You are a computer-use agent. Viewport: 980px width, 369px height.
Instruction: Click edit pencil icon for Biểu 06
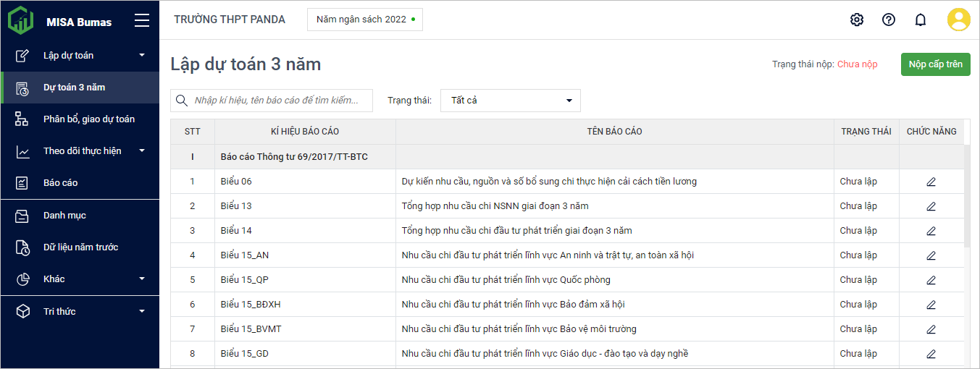click(x=931, y=182)
